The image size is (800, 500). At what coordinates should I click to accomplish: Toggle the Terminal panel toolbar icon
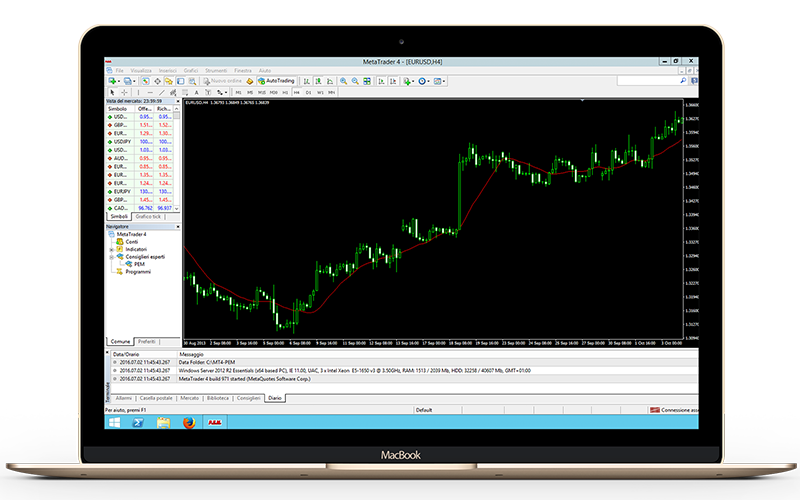181,81
